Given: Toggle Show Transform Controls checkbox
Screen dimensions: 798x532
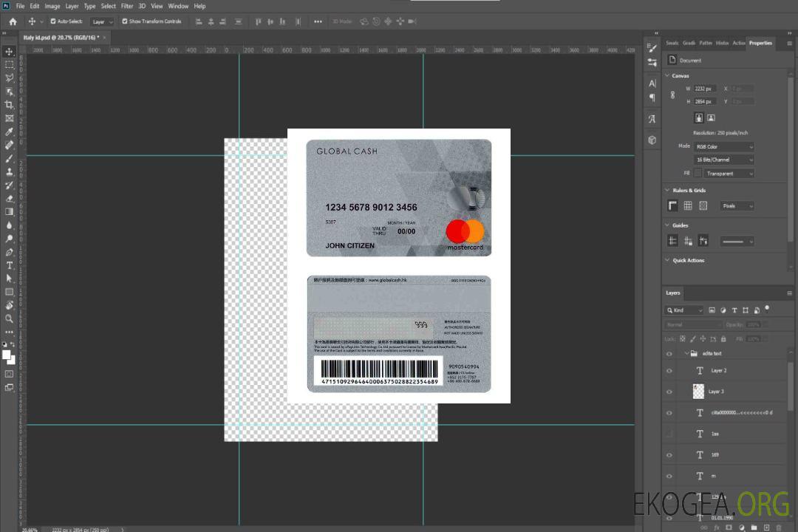Looking at the screenshot, I should (x=125, y=21).
